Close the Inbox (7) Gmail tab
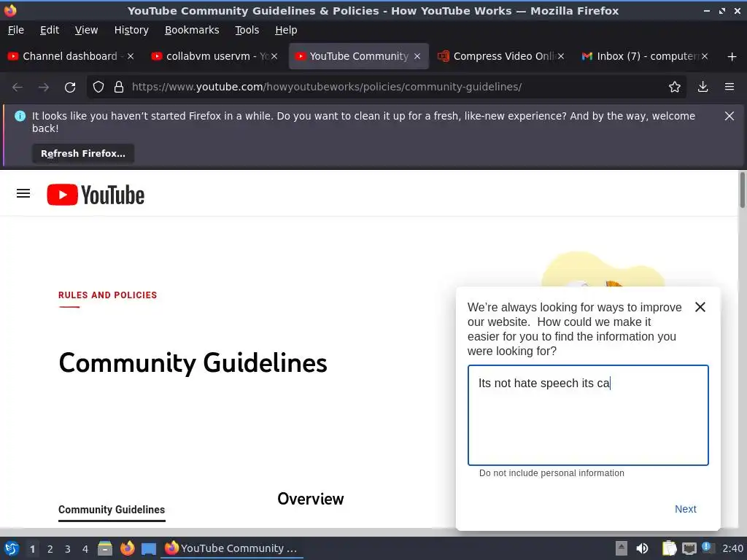This screenshot has width=747, height=560. click(705, 56)
